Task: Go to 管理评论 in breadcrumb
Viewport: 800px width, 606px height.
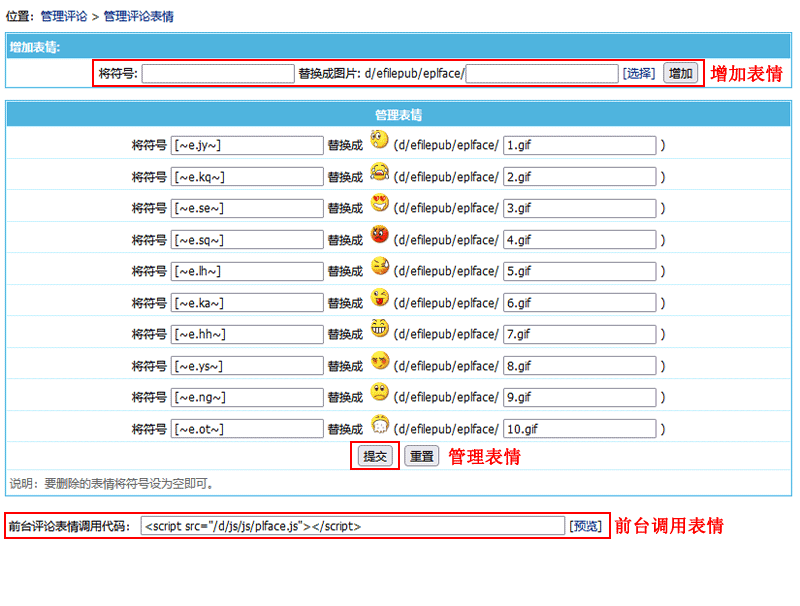Action: pyautogui.click(x=63, y=17)
